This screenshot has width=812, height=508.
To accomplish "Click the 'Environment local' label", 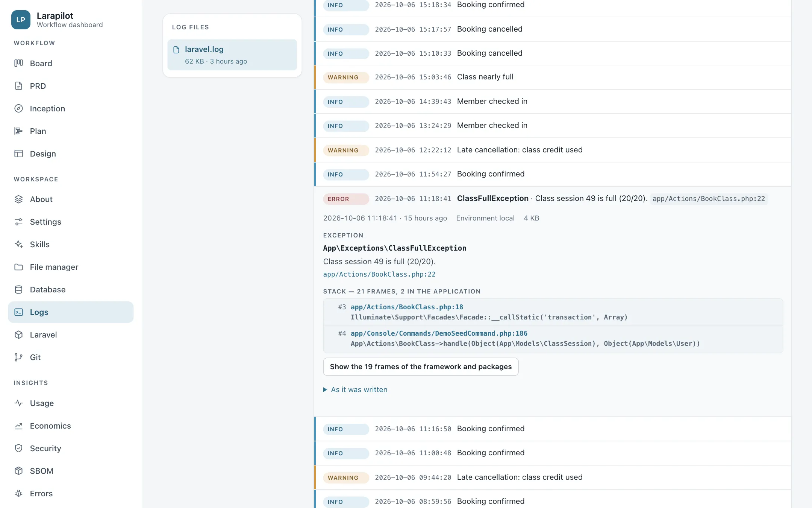I will [485, 218].
